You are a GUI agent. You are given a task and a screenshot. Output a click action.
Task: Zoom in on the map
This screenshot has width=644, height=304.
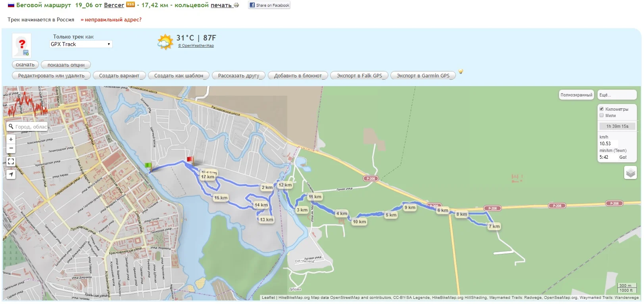(x=11, y=139)
